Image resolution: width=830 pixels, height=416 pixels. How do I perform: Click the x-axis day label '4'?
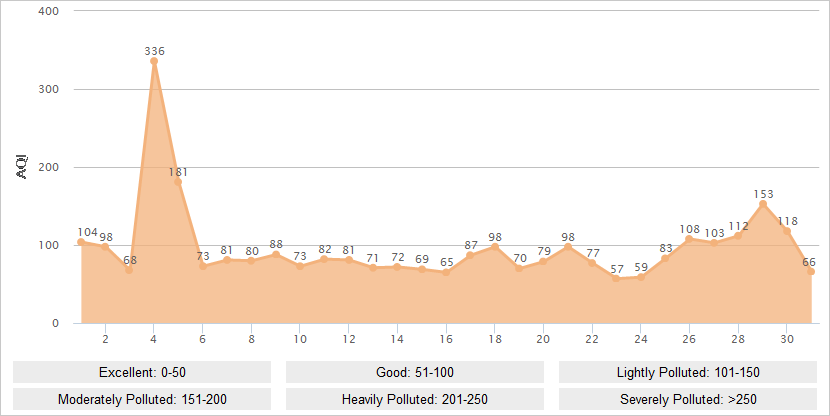[154, 339]
